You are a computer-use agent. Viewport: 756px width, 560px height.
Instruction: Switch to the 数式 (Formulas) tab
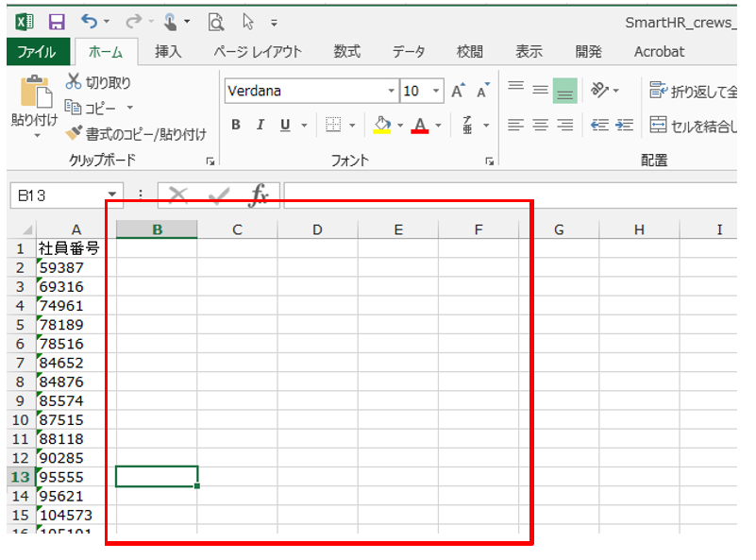click(346, 52)
